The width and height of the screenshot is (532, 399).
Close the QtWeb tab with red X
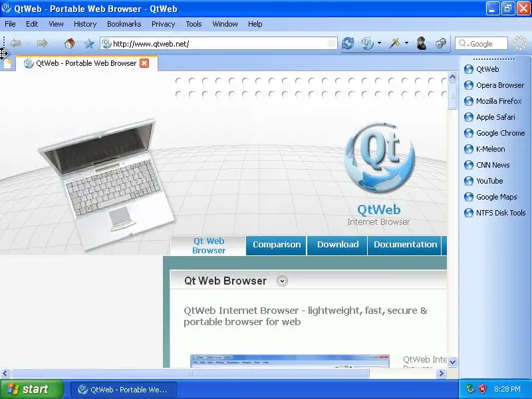click(144, 63)
